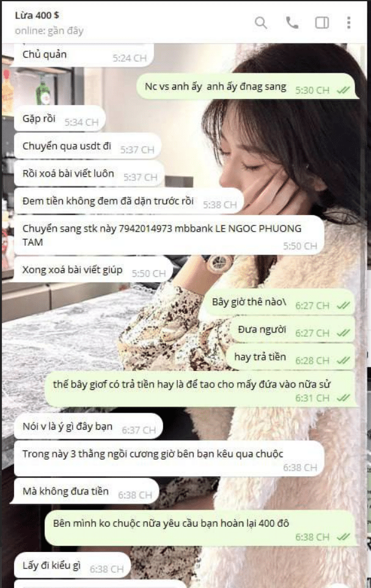The width and height of the screenshot is (371, 588).
Task: Select the "Lấy đi kiểu gì" message
Action: pyautogui.click(x=72, y=565)
